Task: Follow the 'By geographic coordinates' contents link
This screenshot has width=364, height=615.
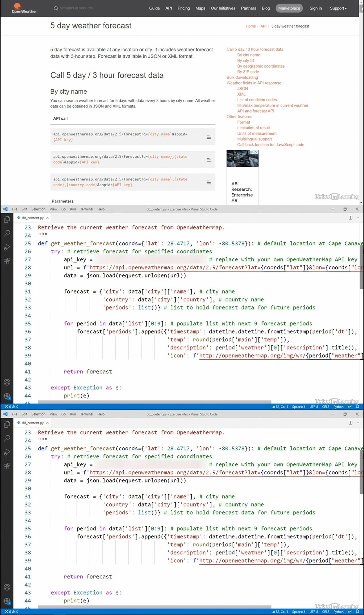Action: pos(261,66)
